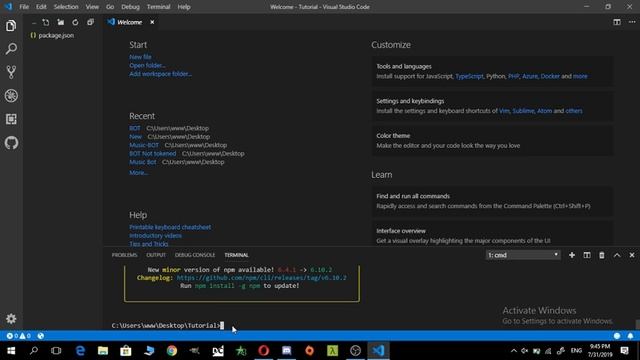
Task: Open the terminal selector dropdown '1: cmd'
Action: tap(523, 255)
